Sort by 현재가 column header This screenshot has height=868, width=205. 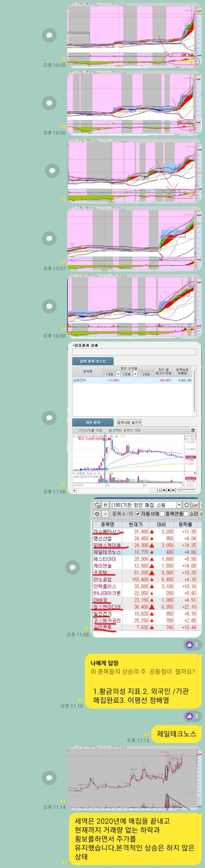[x=135, y=524]
